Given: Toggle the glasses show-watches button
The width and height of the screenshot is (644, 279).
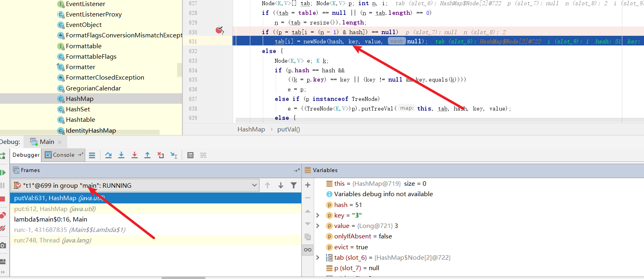Looking at the screenshot, I should (308, 250).
